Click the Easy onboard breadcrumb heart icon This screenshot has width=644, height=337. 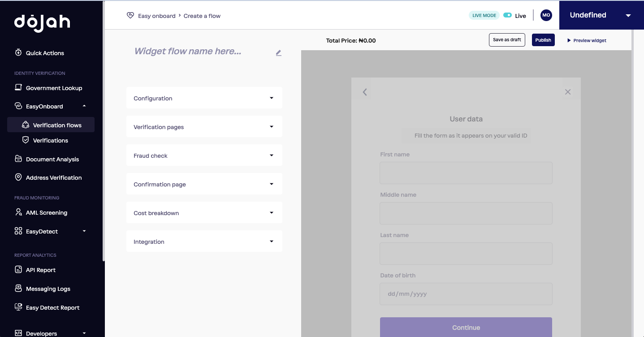pos(130,16)
